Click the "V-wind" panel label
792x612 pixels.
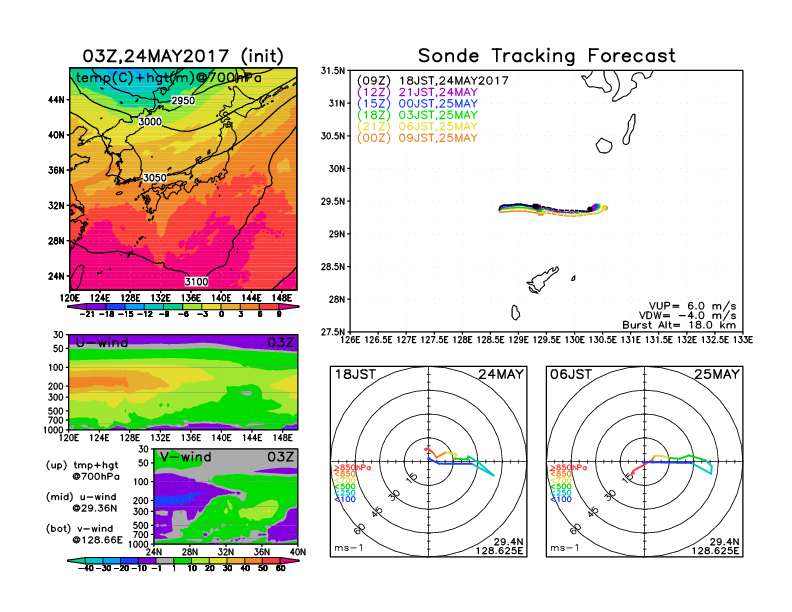point(185,457)
